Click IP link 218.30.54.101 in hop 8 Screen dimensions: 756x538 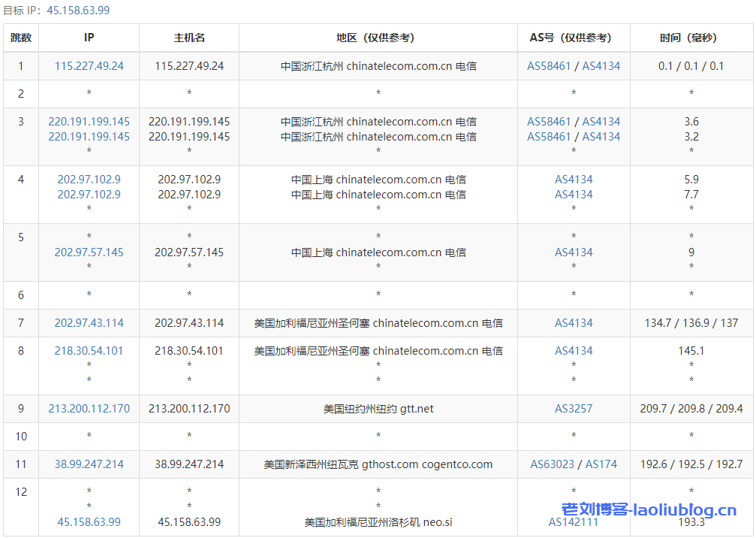[89, 351]
